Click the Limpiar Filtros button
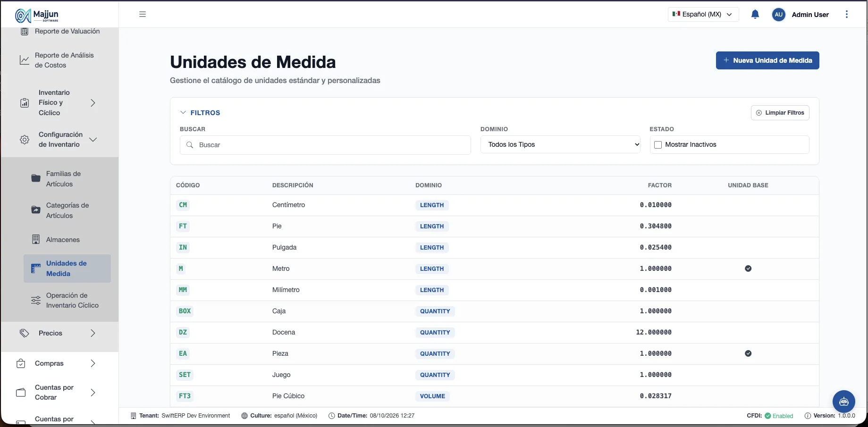868x427 pixels. coord(780,113)
